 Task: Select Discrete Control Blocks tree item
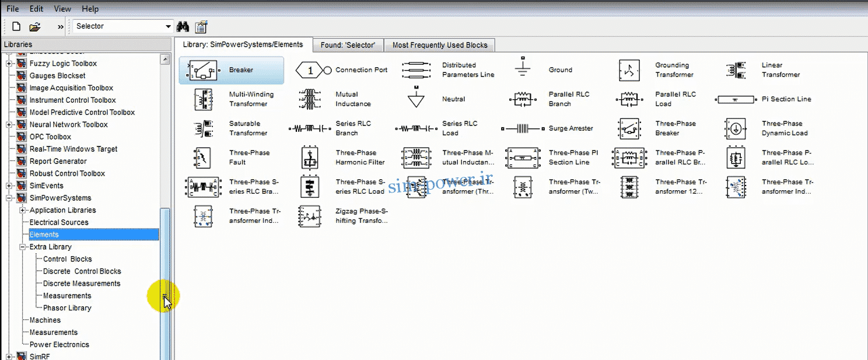point(82,271)
